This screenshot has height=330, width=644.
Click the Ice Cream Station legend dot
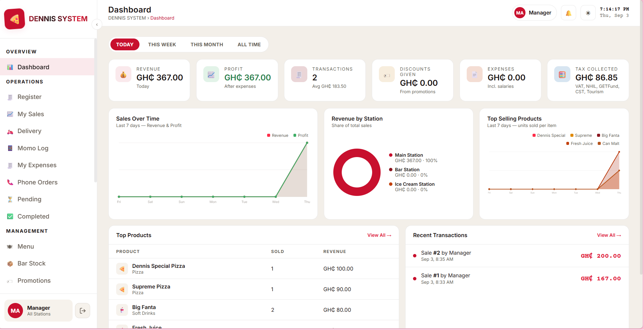pos(391,184)
